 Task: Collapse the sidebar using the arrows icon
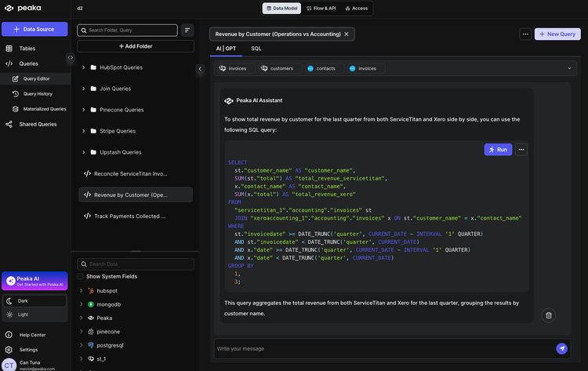pyautogui.click(x=70, y=57)
